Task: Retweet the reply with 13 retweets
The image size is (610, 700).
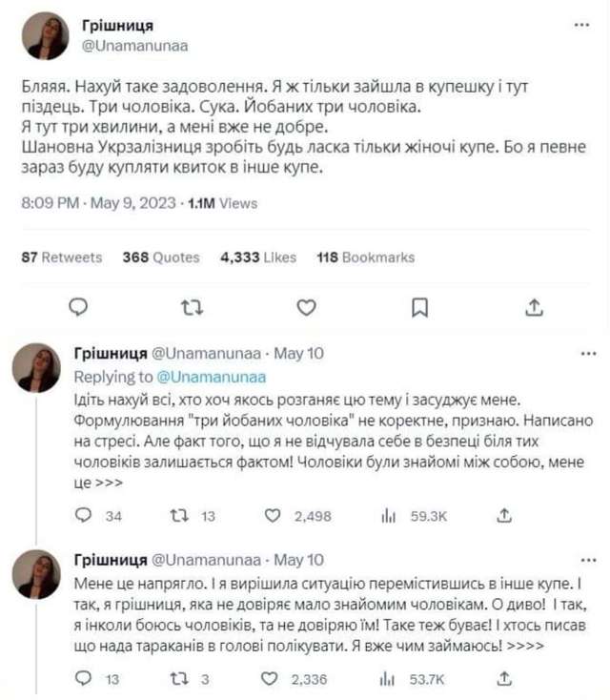Action: 177,516
